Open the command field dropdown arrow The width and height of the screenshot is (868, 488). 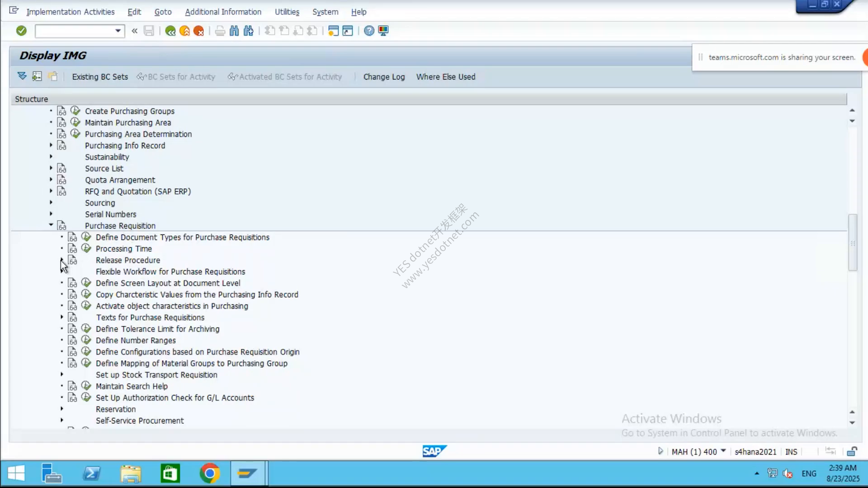(118, 31)
